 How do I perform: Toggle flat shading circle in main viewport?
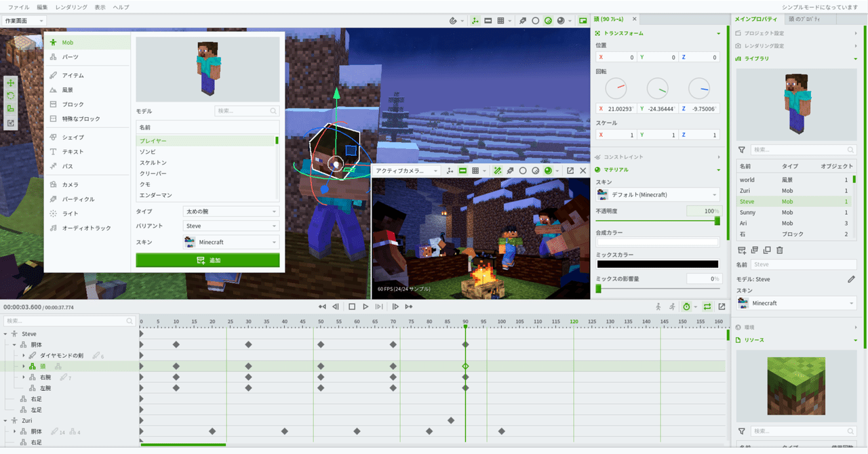click(x=536, y=21)
